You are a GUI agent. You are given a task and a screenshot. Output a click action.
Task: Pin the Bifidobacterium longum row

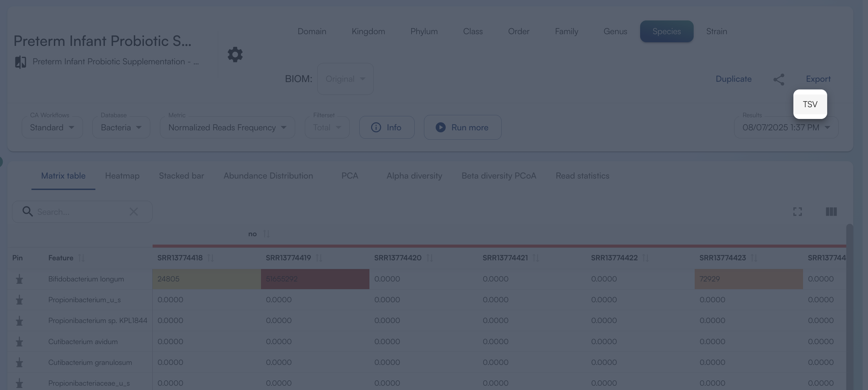pos(19,279)
